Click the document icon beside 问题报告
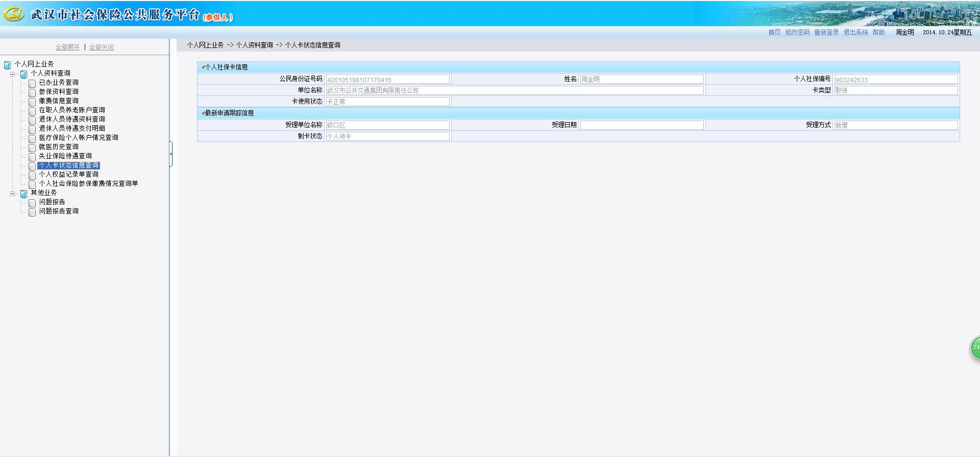This screenshot has width=980, height=457. [x=32, y=203]
